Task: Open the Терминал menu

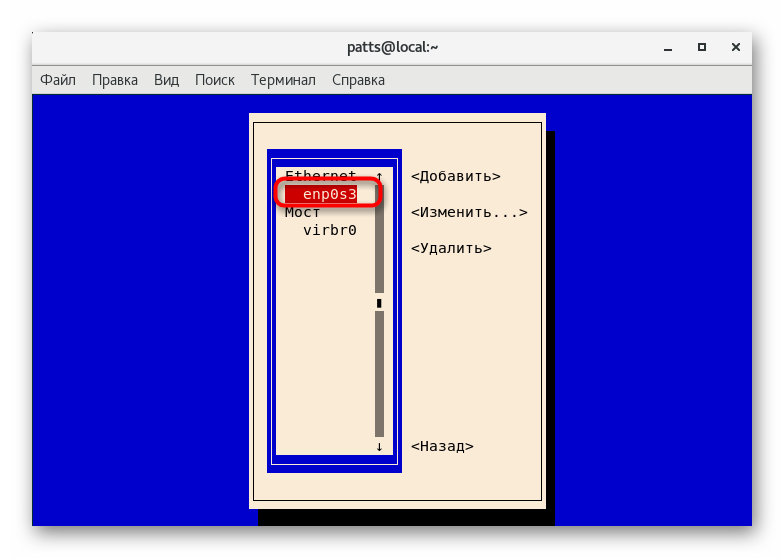Action: pyautogui.click(x=283, y=80)
